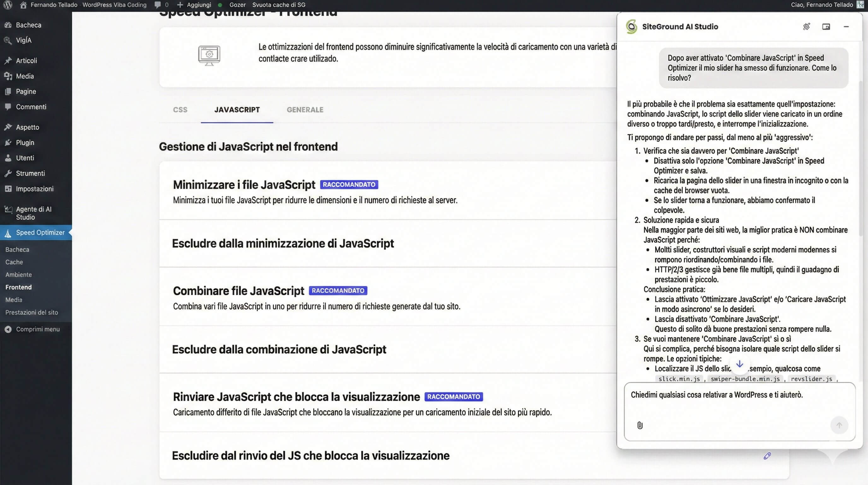Click the Aspetto paintbrush icon
The width and height of the screenshot is (868, 485).
pyautogui.click(x=8, y=127)
